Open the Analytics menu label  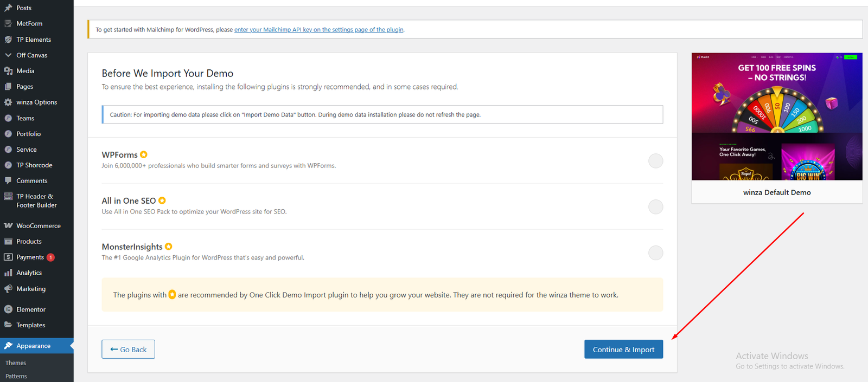(29, 273)
